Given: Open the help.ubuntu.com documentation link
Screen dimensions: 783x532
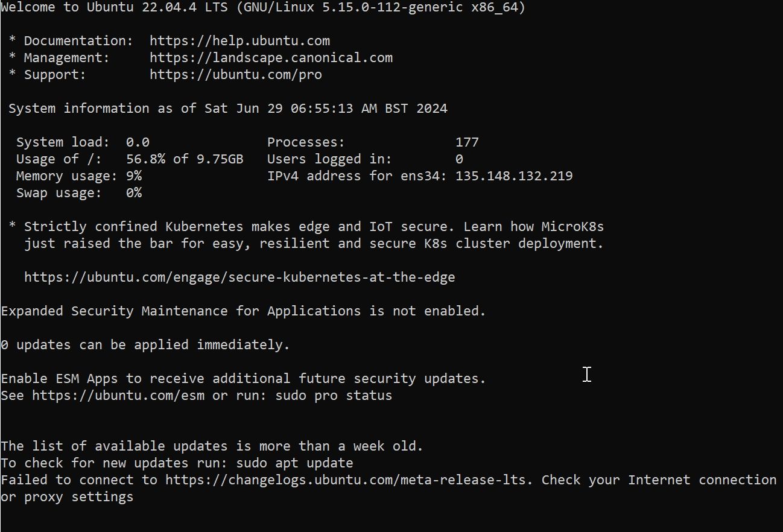Looking at the screenshot, I should [239, 41].
